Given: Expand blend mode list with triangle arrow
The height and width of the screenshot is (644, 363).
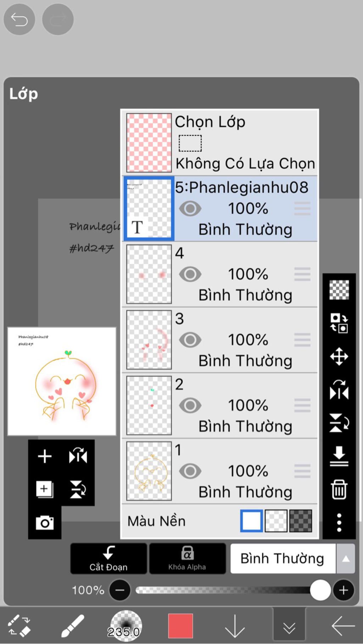Looking at the screenshot, I should [x=346, y=559].
